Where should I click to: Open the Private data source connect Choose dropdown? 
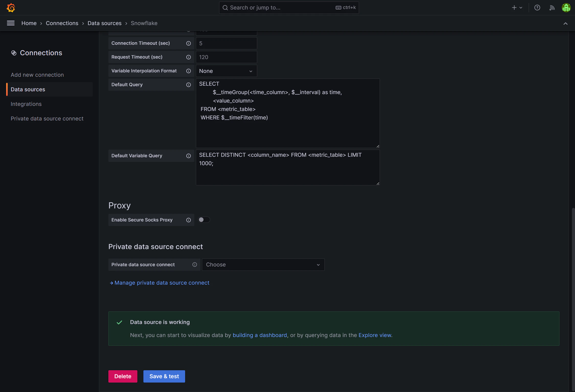pyautogui.click(x=263, y=265)
